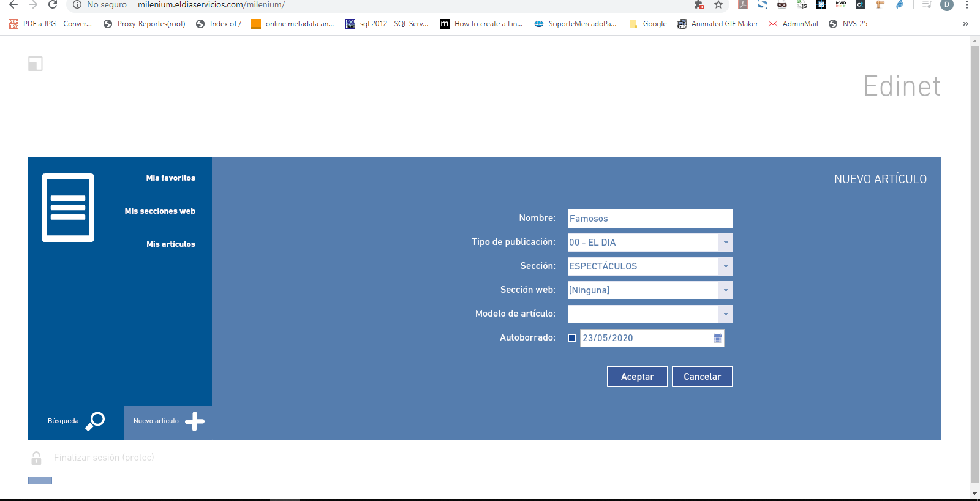980x501 pixels.
Task: Open the Sección dropdown showing ESPECTÁCULOS
Action: pyautogui.click(x=726, y=266)
